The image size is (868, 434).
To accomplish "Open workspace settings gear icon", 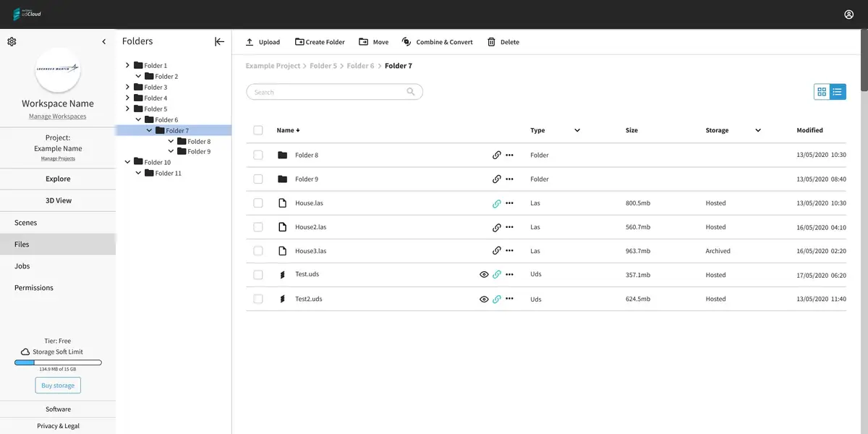I will coord(12,42).
